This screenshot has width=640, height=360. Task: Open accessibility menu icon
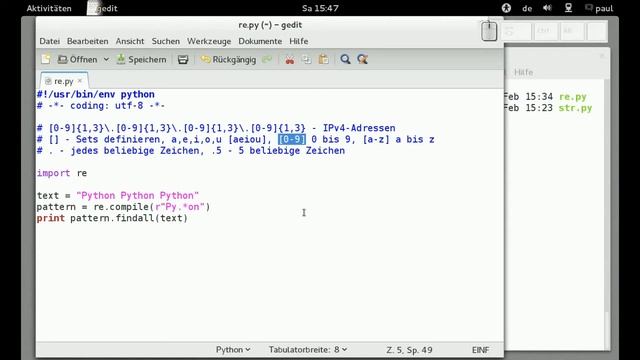tap(506, 8)
